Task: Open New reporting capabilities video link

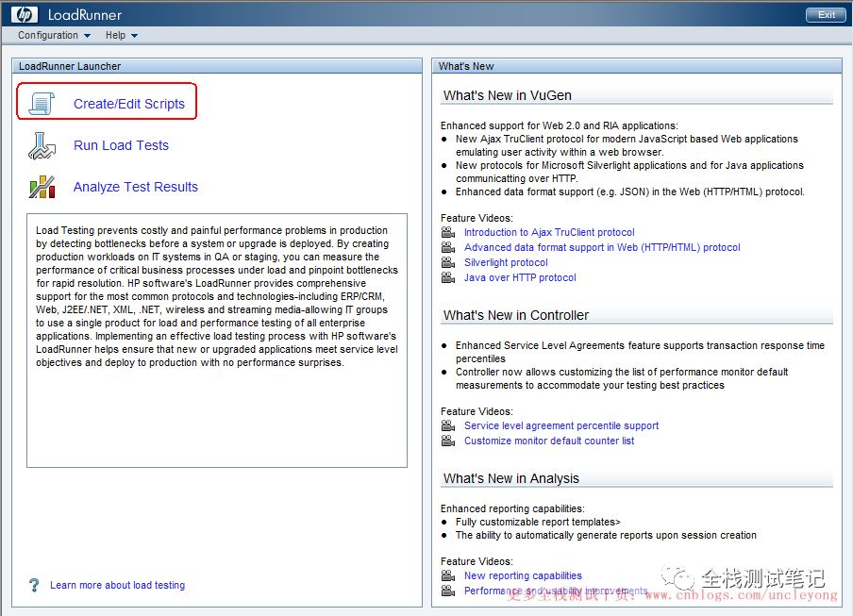Action: pos(523,575)
